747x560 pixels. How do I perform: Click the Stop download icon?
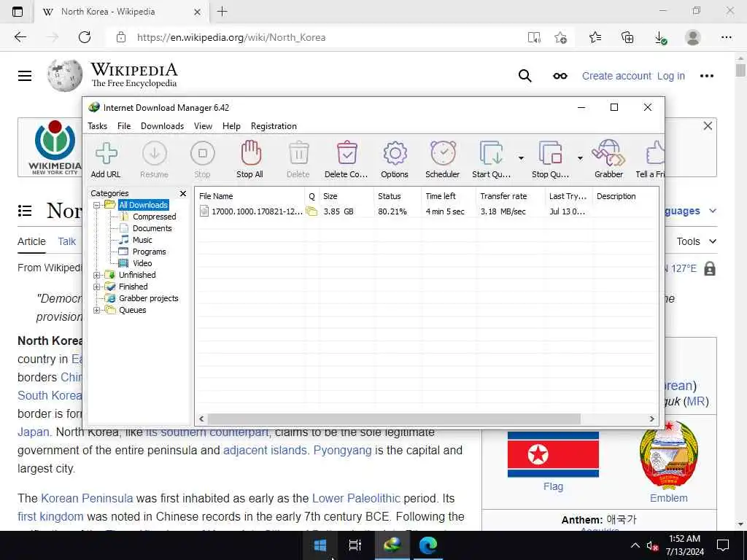click(x=203, y=160)
